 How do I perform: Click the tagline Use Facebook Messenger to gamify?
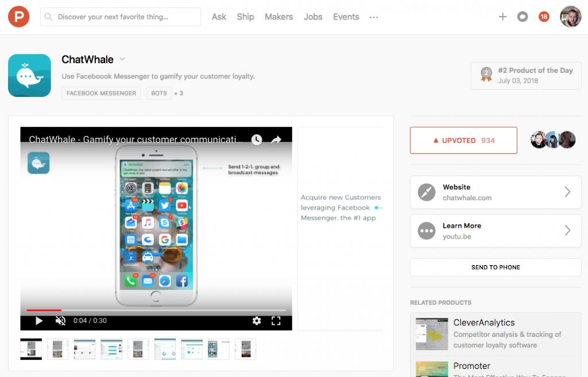pos(158,76)
